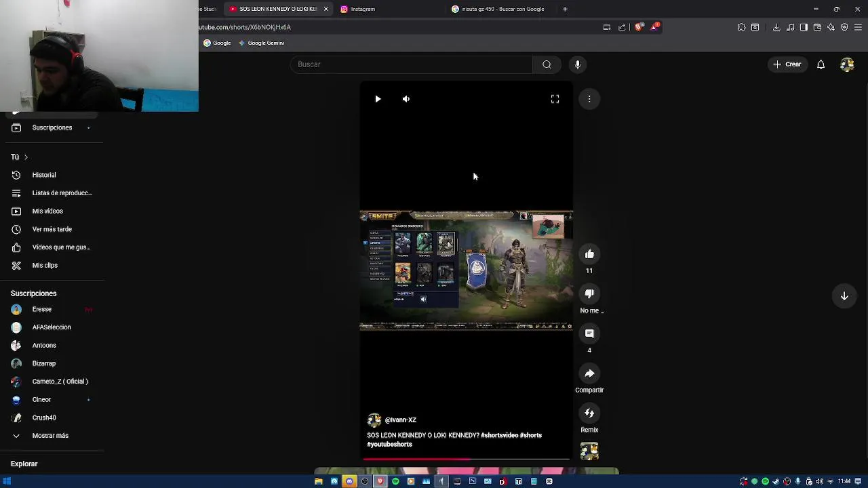Open the Crear create button
The height and width of the screenshot is (488, 868).
click(787, 64)
